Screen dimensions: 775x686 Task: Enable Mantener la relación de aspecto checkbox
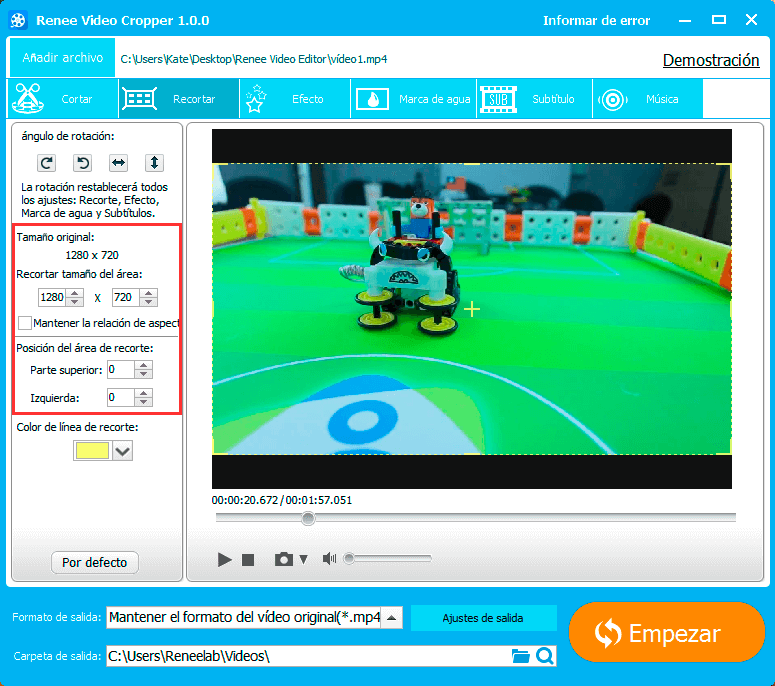point(25,323)
